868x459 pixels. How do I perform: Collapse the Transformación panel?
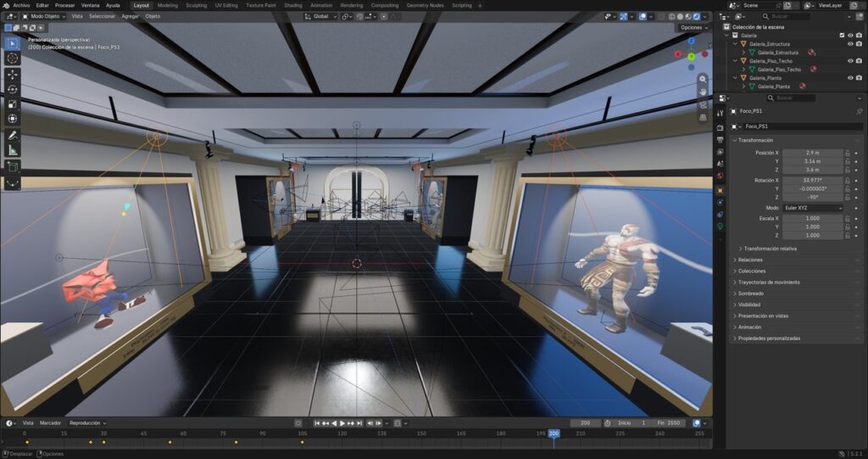coord(755,140)
